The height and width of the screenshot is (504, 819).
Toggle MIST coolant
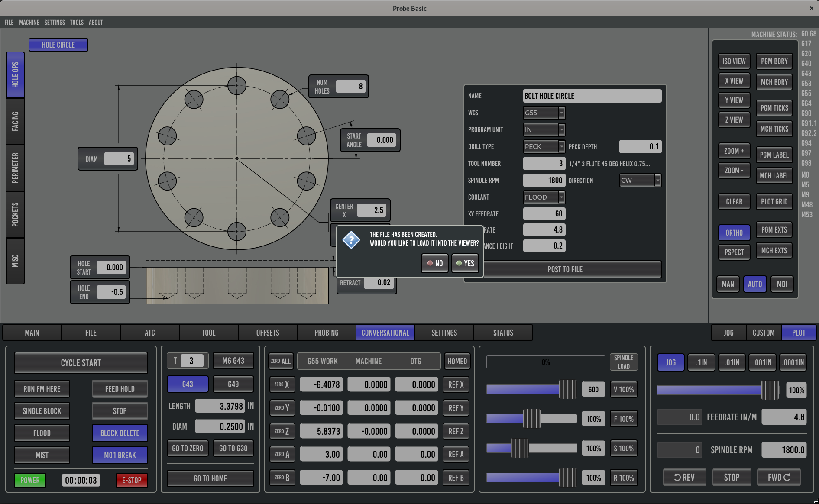click(x=42, y=455)
